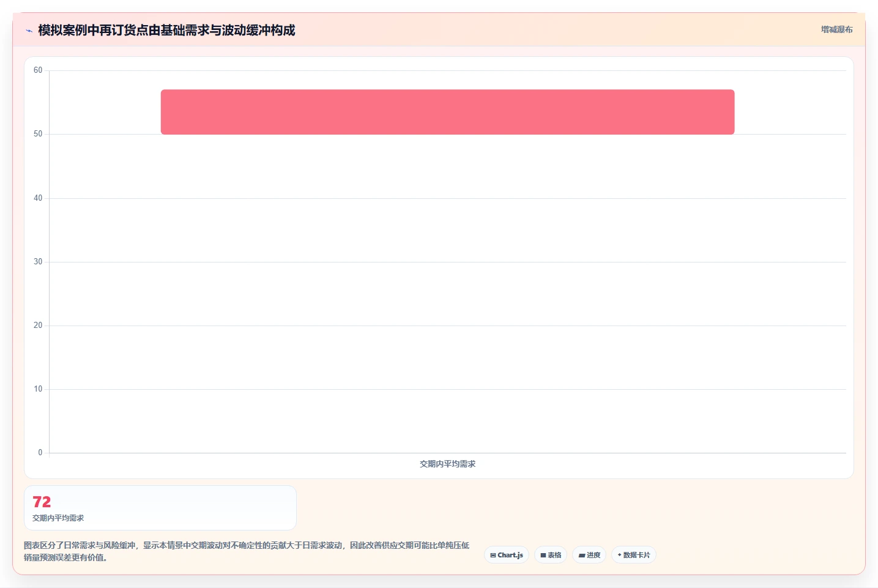878x588 pixels.
Task: Click the y-axis label 50
Action: point(38,134)
